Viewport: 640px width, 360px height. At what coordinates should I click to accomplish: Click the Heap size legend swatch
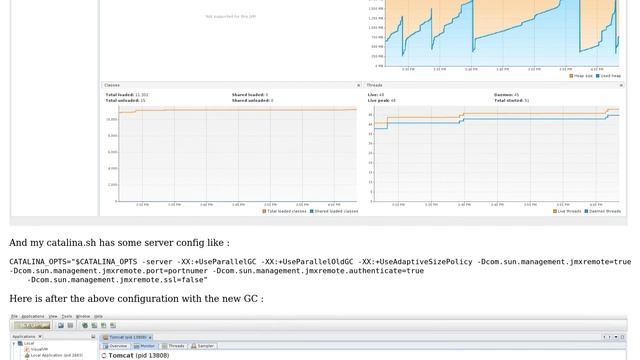click(x=571, y=76)
